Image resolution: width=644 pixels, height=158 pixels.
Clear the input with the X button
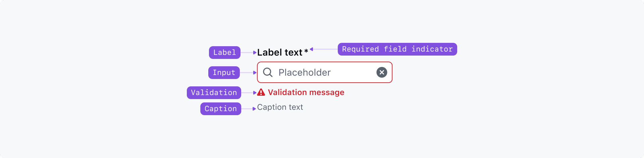382,72
